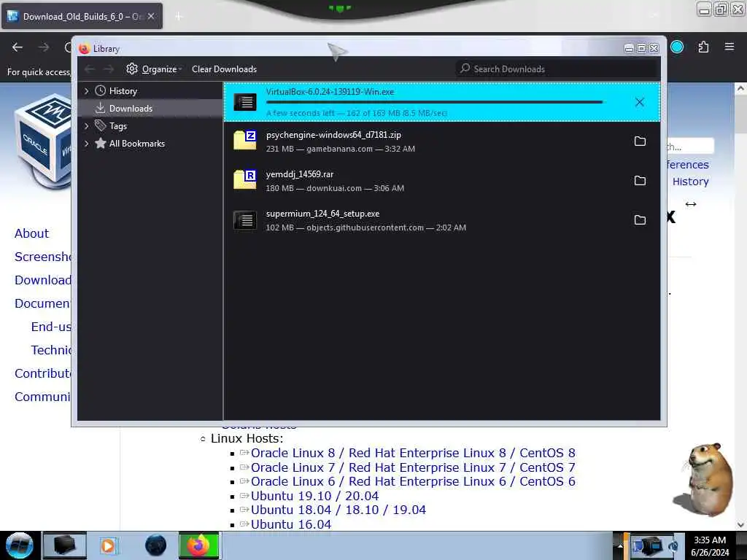Open Firefox taskbar icon
Screen dimensions: 747x560
198,545
